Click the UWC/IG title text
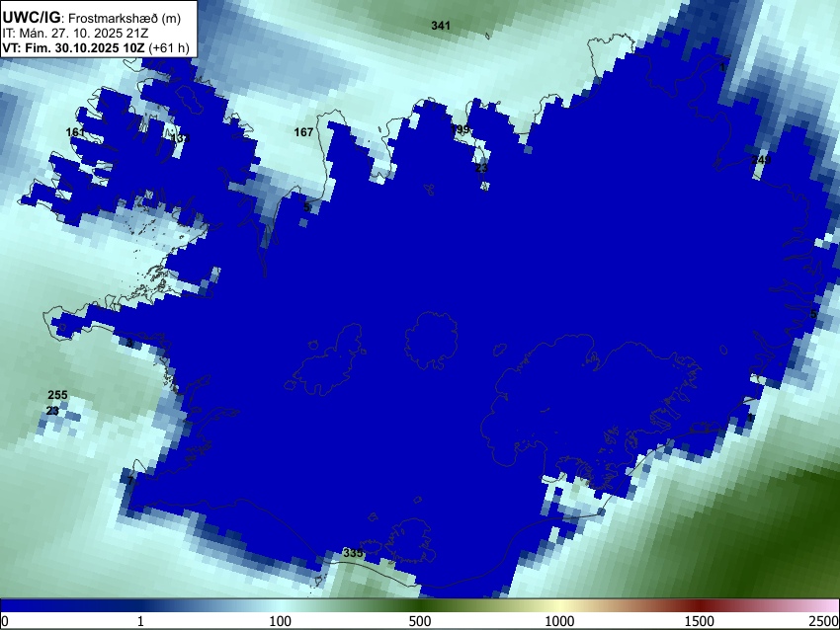 31,18
